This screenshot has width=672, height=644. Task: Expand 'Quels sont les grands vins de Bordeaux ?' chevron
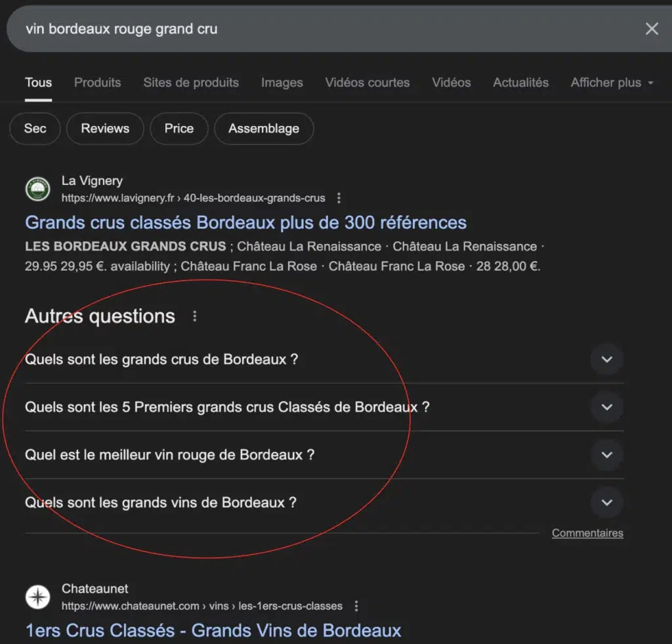[x=606, y=502]
